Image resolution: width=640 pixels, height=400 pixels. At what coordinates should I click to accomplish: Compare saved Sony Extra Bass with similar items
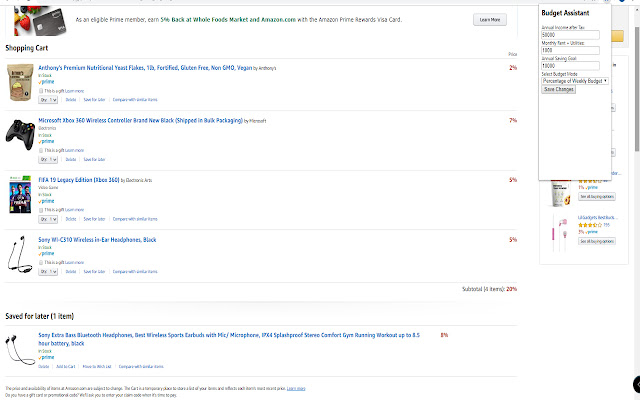pos(141,367)
